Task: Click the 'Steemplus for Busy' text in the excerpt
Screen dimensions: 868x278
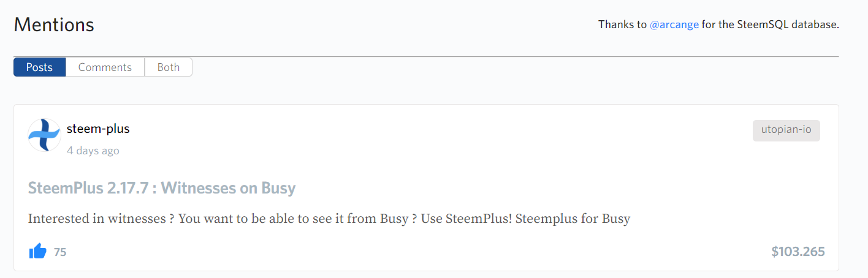Action: click(573, 219)
